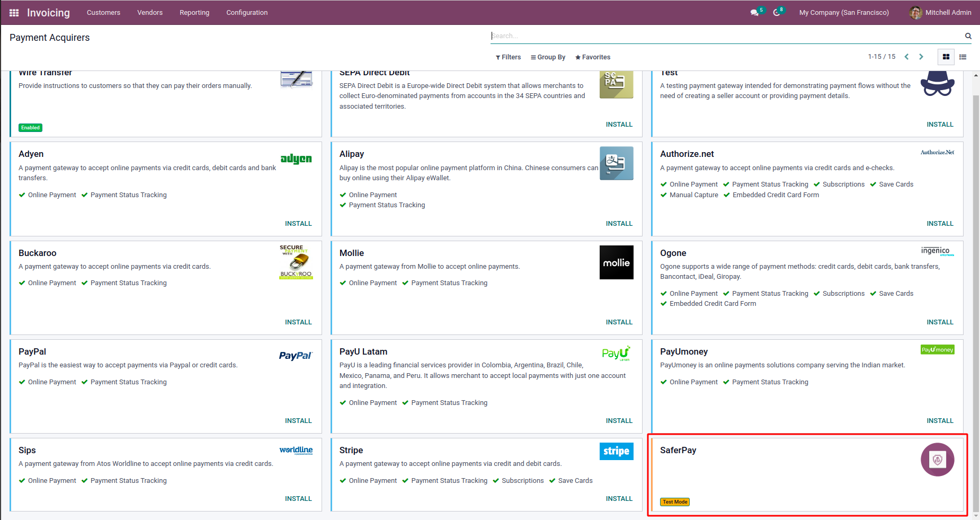Open the Favorites dropdown
The image size is (980, 520).
(593, 57)
